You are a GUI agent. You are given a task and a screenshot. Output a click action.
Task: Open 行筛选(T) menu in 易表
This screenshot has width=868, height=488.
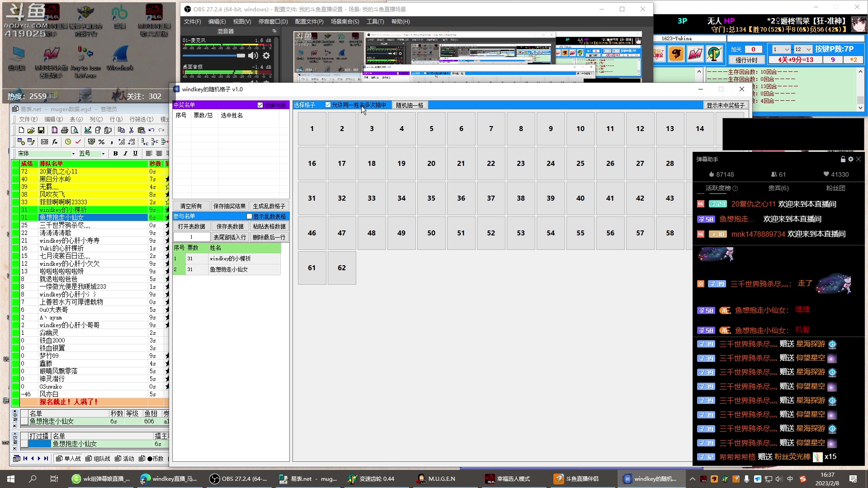[142, 119]
